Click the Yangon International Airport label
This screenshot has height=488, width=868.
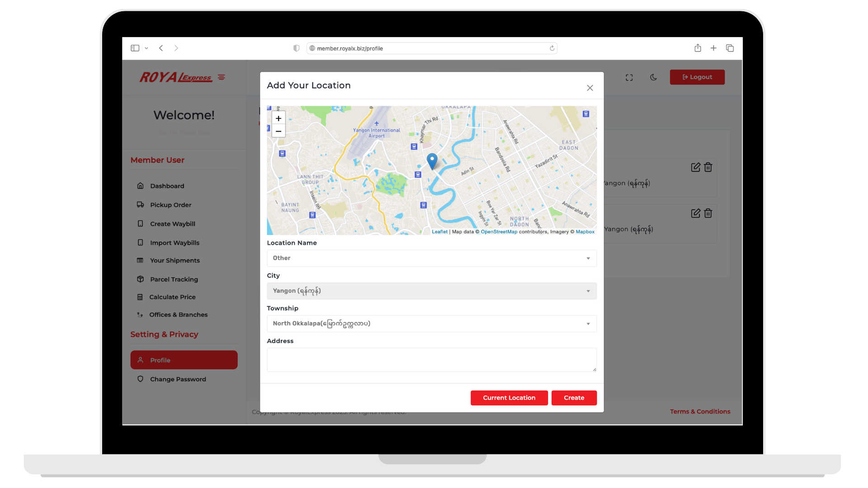pyautogui.click(x=377, y=133)
